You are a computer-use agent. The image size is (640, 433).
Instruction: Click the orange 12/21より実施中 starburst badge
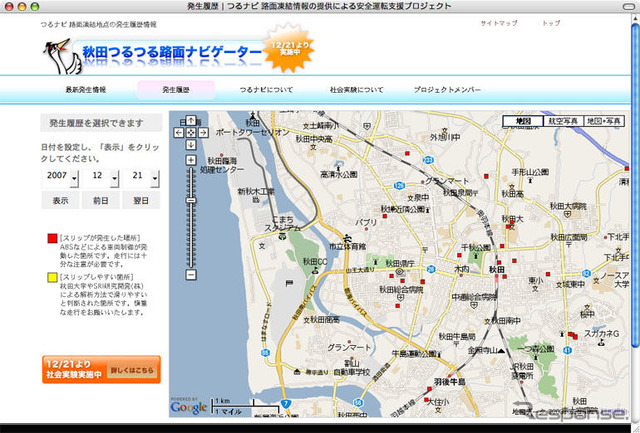pos(289,48)
